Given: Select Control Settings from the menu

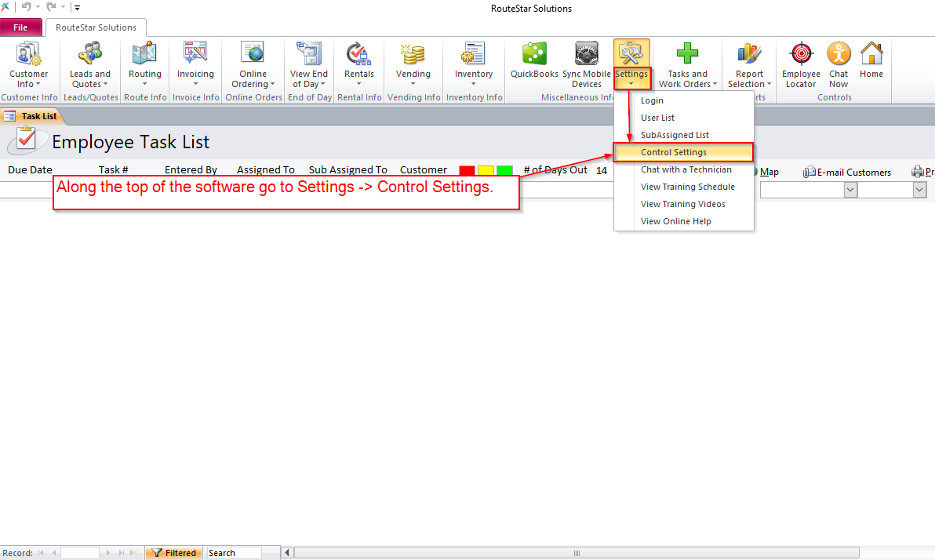Looking at the screenshot, I should tap(674, 152).
